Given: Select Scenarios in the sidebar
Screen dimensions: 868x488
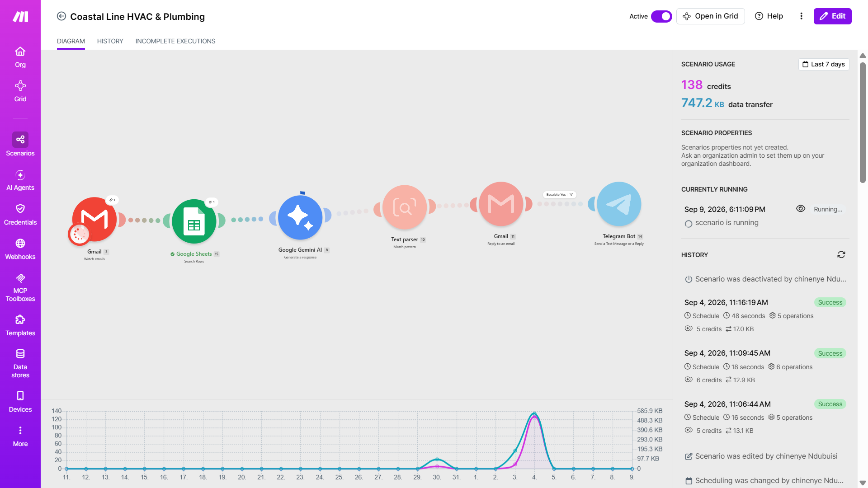Looking at the screenshot, I should (20, 145).
